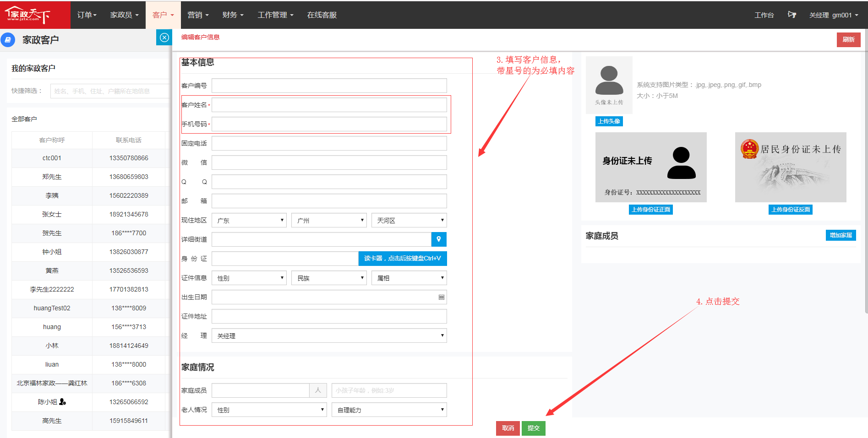The image size is (868, 438).
Task: Click 上传身份证反面 button
Action: [791, 210]
